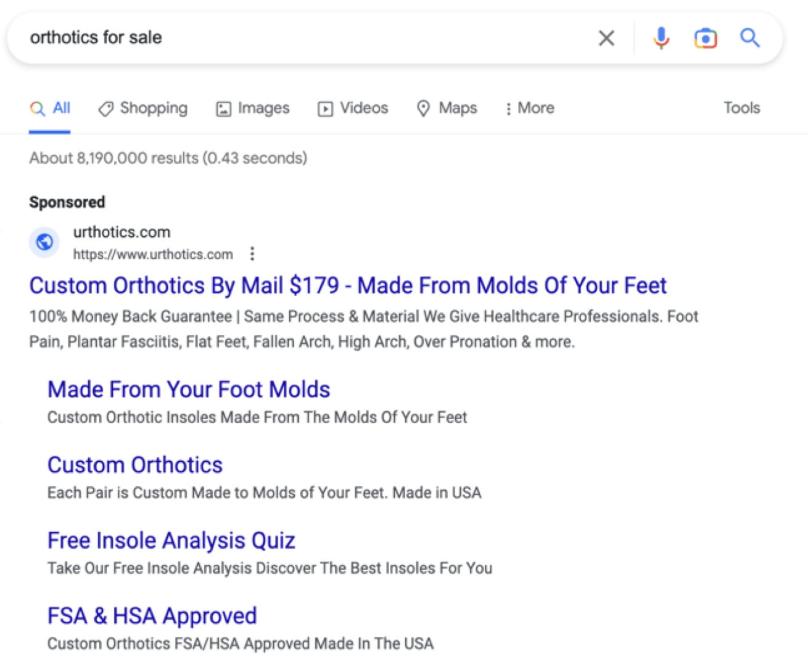Clear the search query with the X icon
The height and width of the screenshot is (672, 808).
[606, 38]
